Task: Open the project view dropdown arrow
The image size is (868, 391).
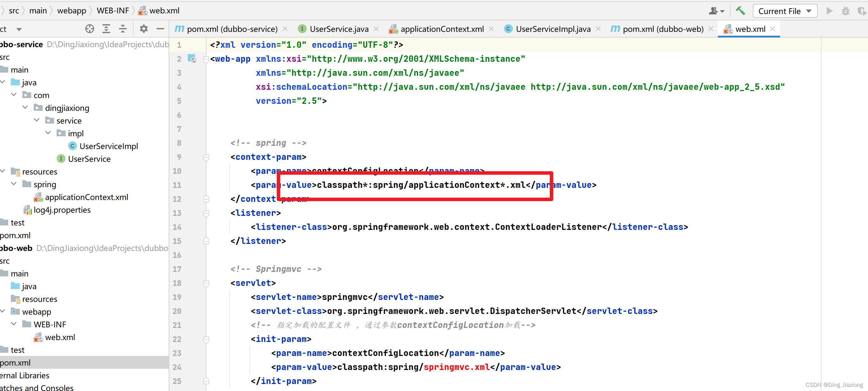Action: (x=19, y=29)
